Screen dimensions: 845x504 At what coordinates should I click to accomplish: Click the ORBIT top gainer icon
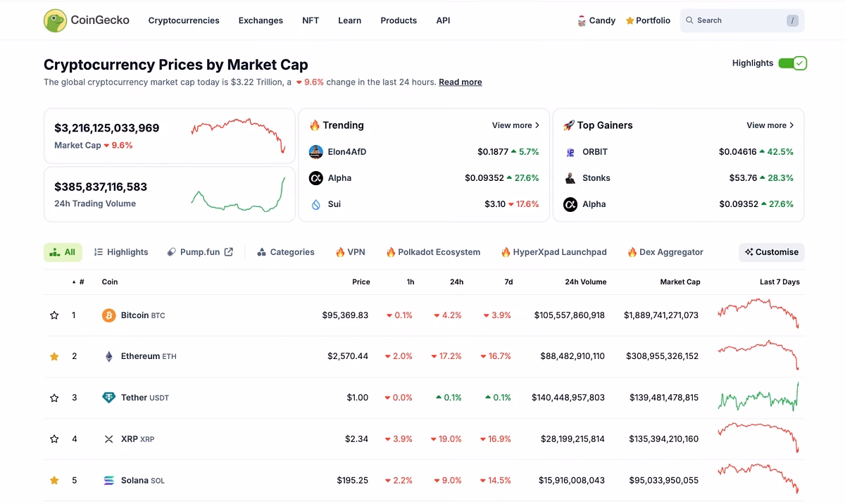570,152
